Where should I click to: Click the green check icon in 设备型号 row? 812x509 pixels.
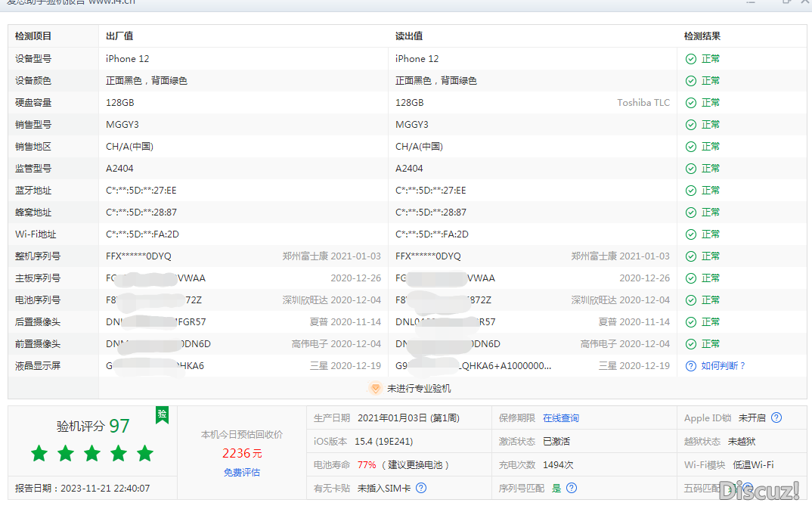pos(691,59)
